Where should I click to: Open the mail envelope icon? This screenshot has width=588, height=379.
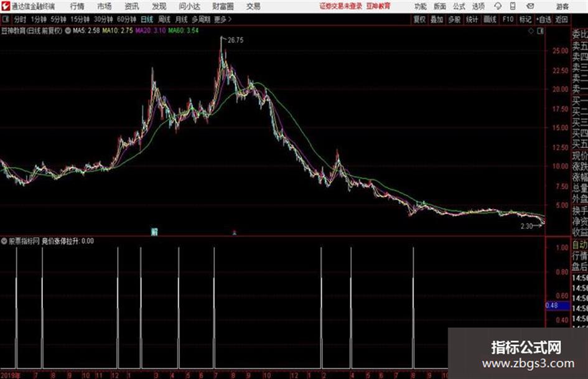[530, 6]
